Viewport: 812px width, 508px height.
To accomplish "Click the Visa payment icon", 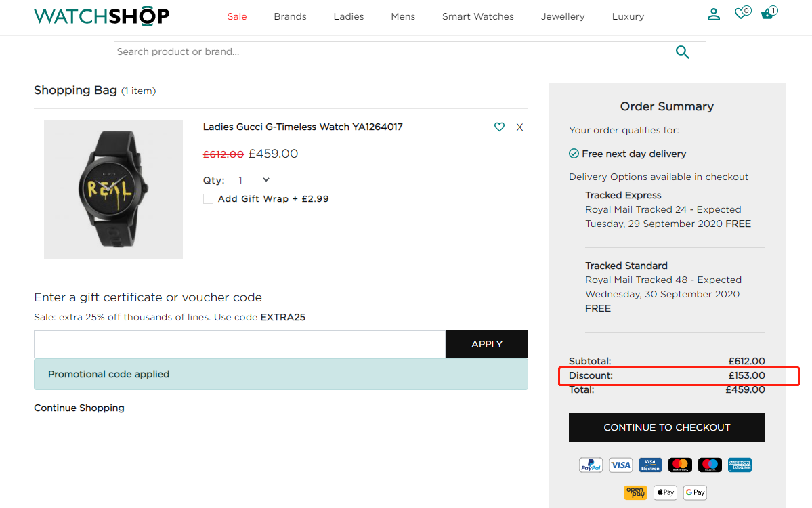I will (x=620, y=465).
